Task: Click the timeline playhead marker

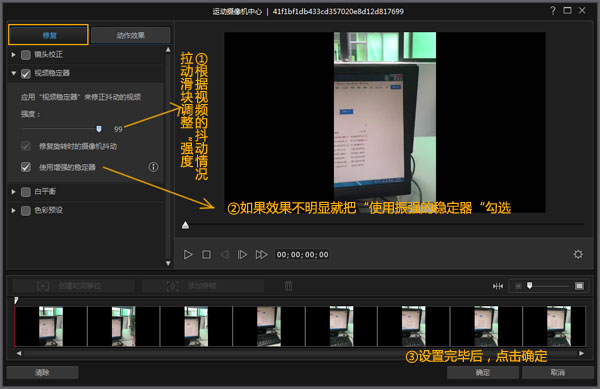Action: coord(16,300)
